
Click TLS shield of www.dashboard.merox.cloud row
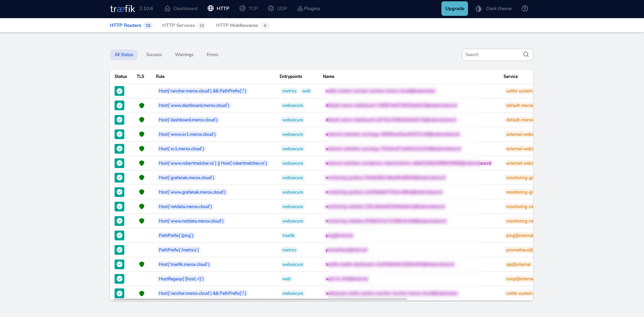coord(142,106)
